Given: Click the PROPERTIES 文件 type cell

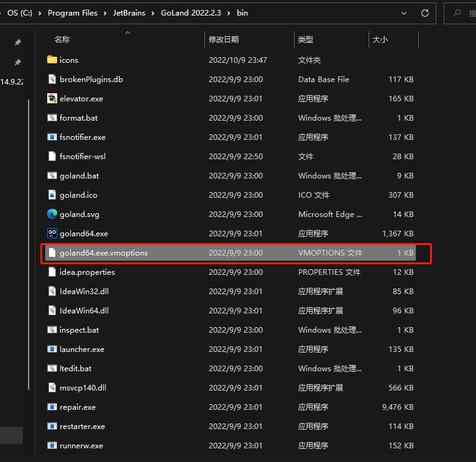Looking at the screenshot, I should (329, 272).
